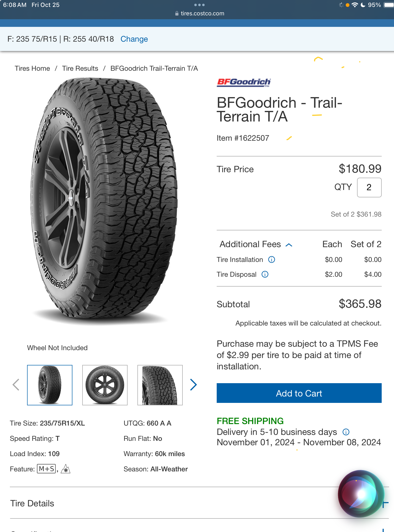
Task: Go to Tire Results breadcrumb
Action: [80, 69]
